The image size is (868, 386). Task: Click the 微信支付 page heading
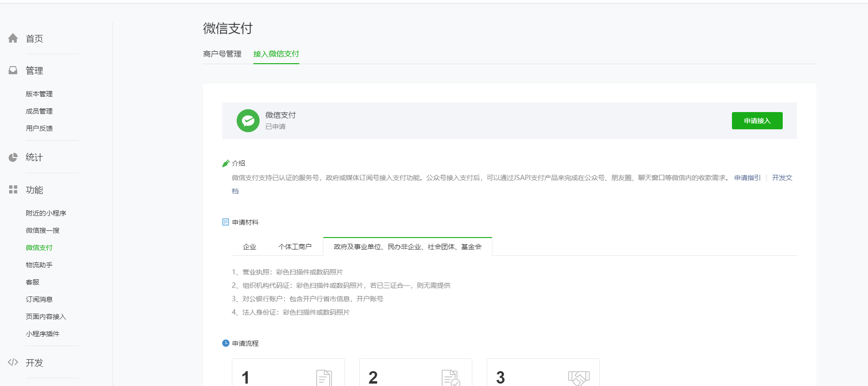tap(228, 28)
